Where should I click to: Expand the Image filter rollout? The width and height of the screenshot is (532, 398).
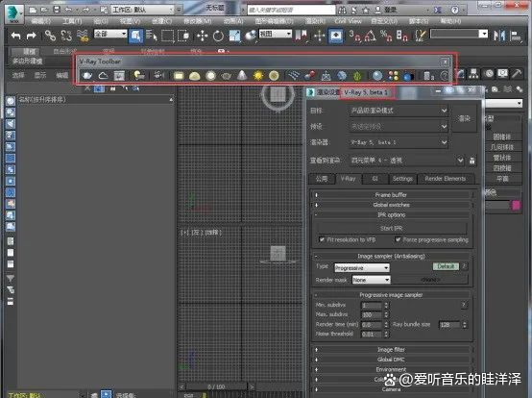coord(391,349)
